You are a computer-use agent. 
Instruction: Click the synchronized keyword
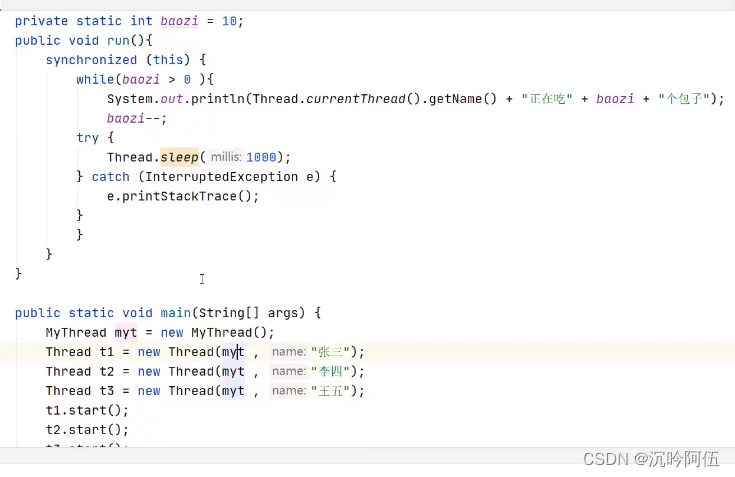pyautogui.click(x=91, y=60)
